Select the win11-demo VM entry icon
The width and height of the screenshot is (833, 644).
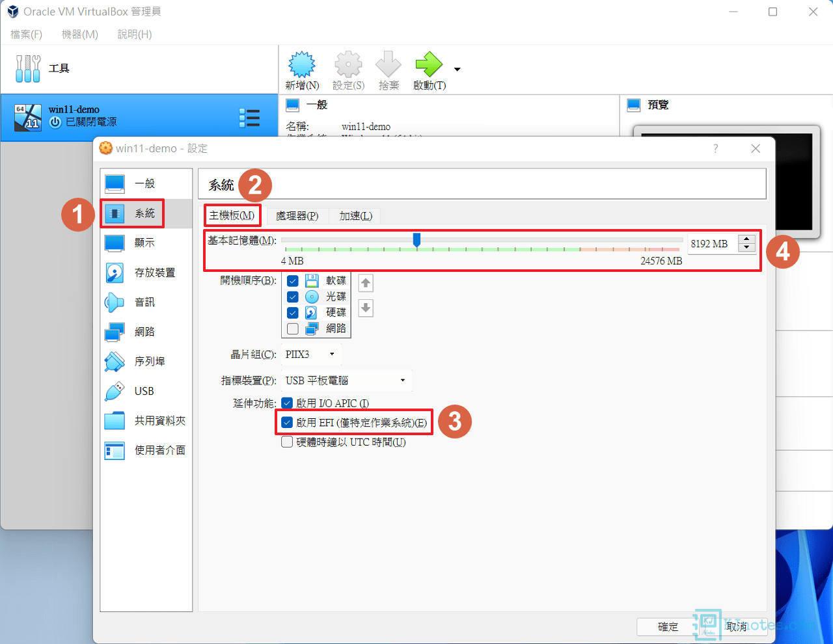coord(27,117)
